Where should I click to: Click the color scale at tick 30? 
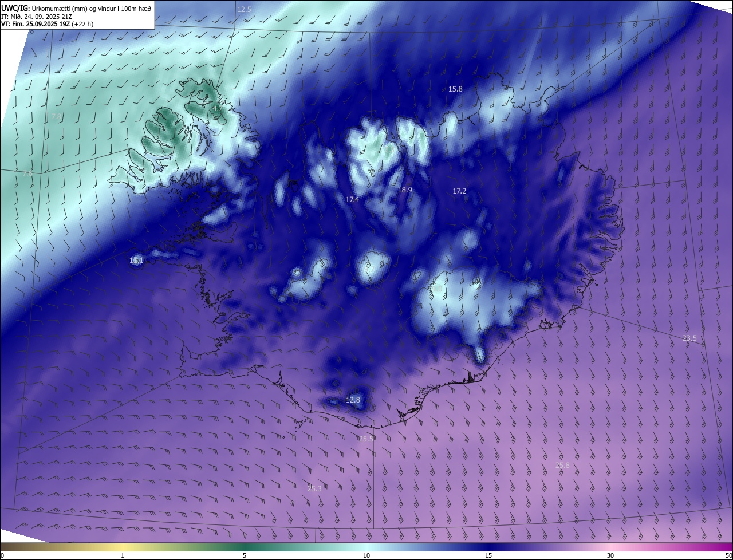[610, 547]
